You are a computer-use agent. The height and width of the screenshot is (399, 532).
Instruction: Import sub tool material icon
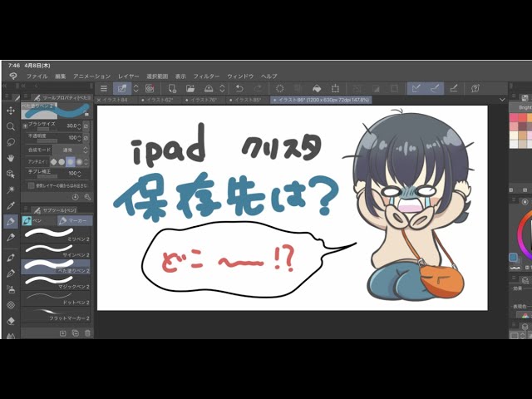pos(63,333)
